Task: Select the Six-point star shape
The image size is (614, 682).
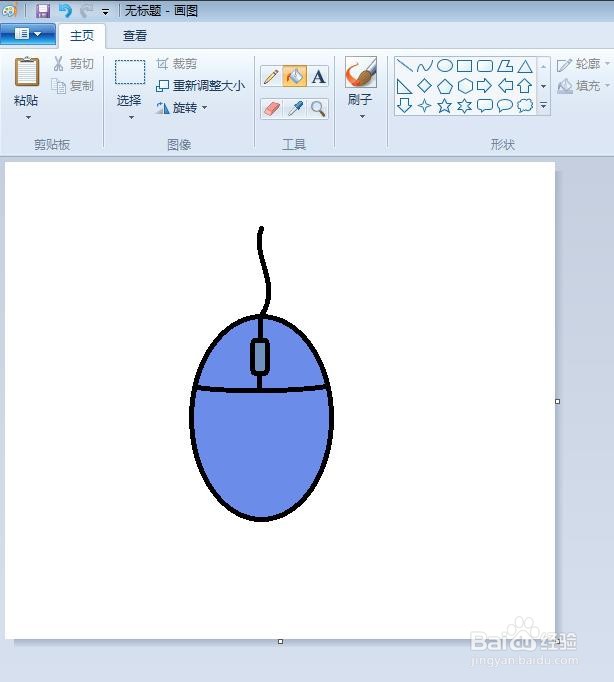Action: [464, 105]
